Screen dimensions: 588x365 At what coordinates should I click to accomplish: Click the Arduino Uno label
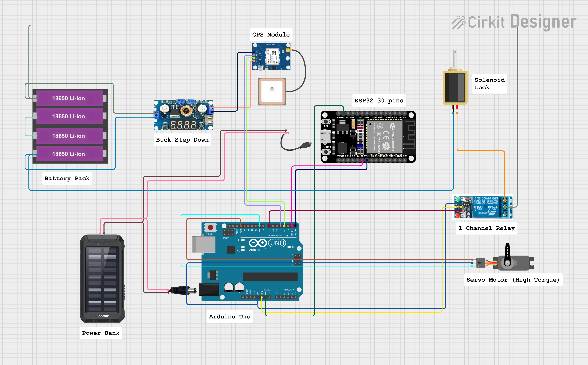pos(229,316)
